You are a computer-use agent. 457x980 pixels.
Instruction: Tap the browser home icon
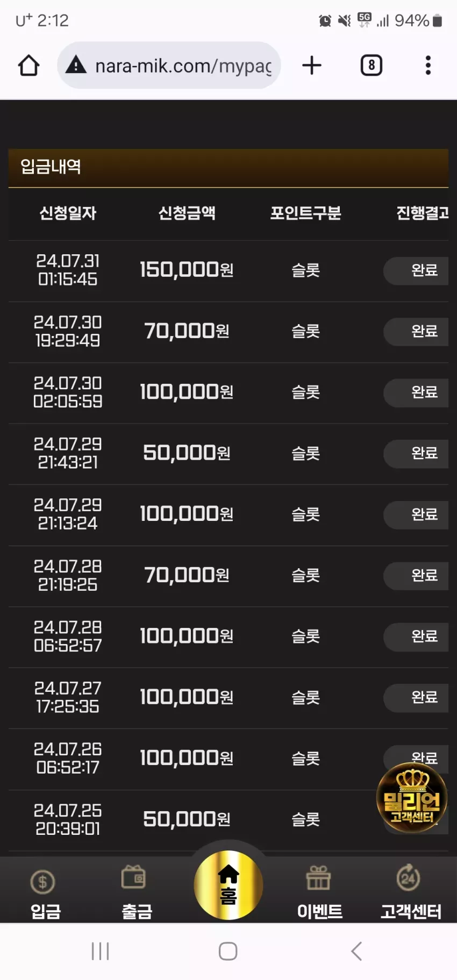click(28, 66)
